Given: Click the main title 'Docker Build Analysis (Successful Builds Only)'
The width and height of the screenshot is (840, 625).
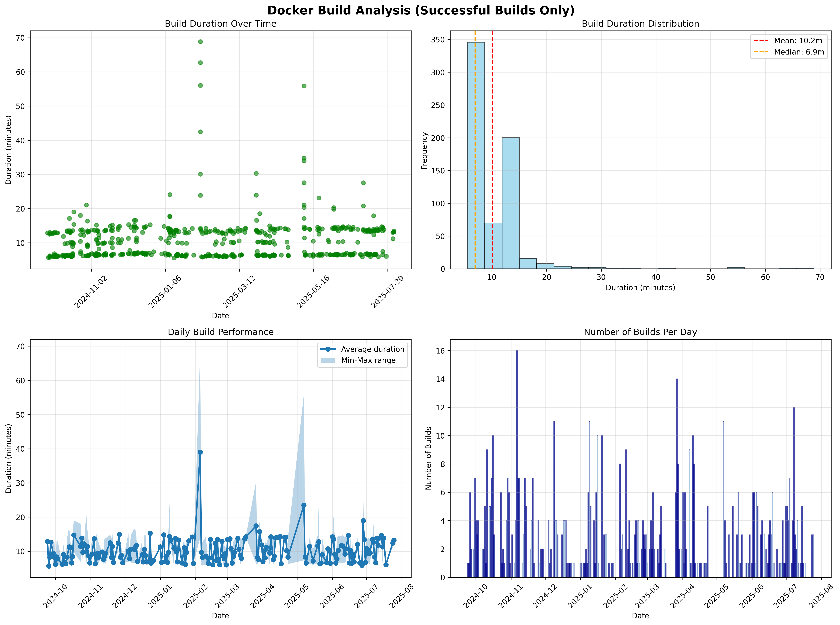Looking at the screenshot, I should (421, 10).
